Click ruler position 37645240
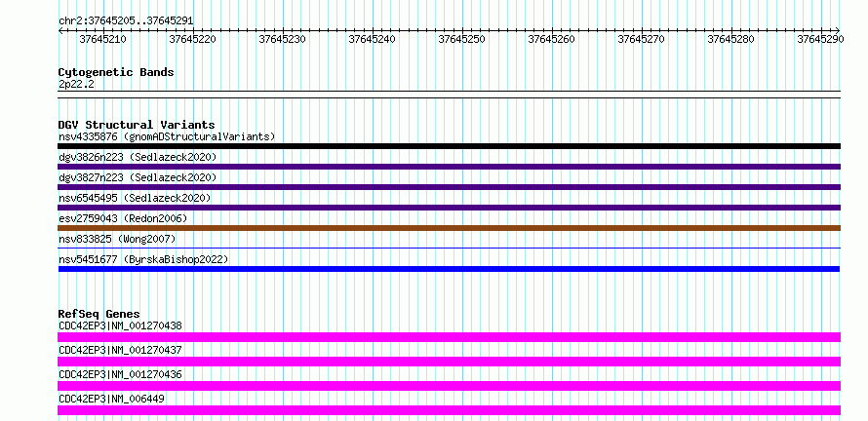Image resolution: width=868 pixels, height=421 pixels. [x=372, y=39]
